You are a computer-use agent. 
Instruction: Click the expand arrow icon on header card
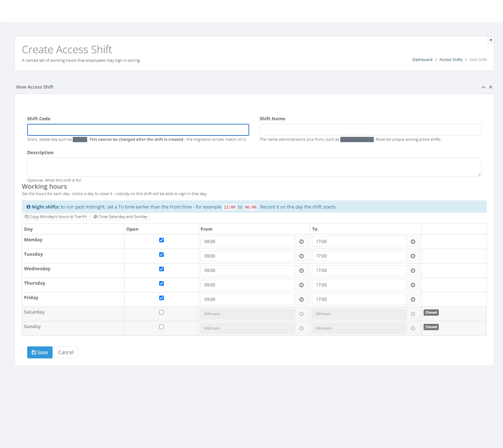(491, 40)
